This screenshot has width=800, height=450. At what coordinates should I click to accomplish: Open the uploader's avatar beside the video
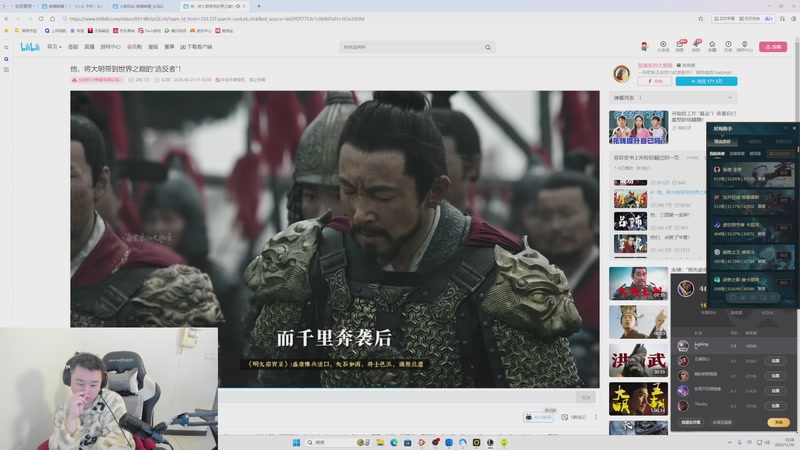coord(621,74)
